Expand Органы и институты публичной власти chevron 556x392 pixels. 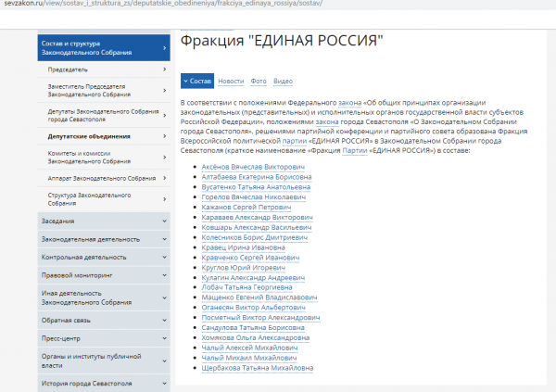(x=165, y=361)
